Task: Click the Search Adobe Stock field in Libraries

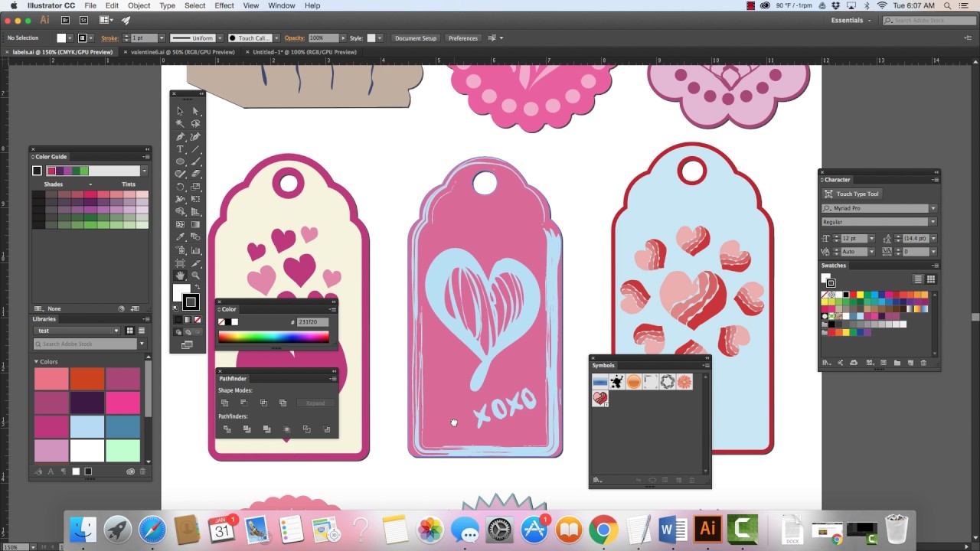Action: coord(86,344)
